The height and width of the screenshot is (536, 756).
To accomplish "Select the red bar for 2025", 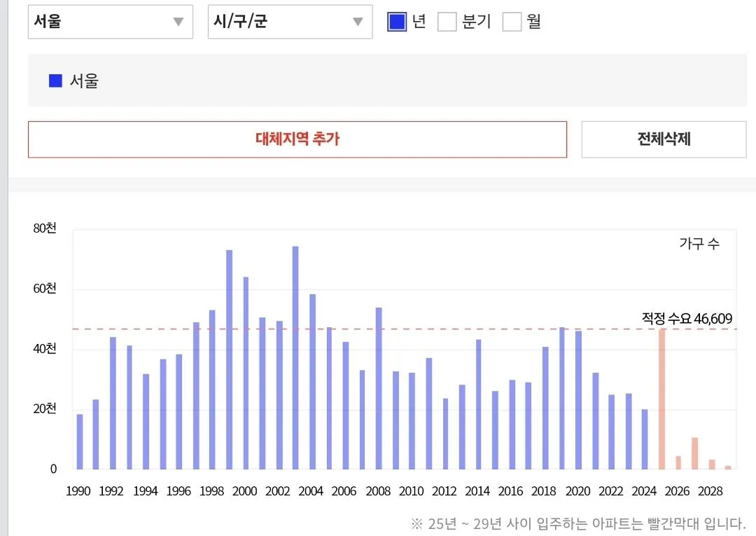I will [661, 399].
